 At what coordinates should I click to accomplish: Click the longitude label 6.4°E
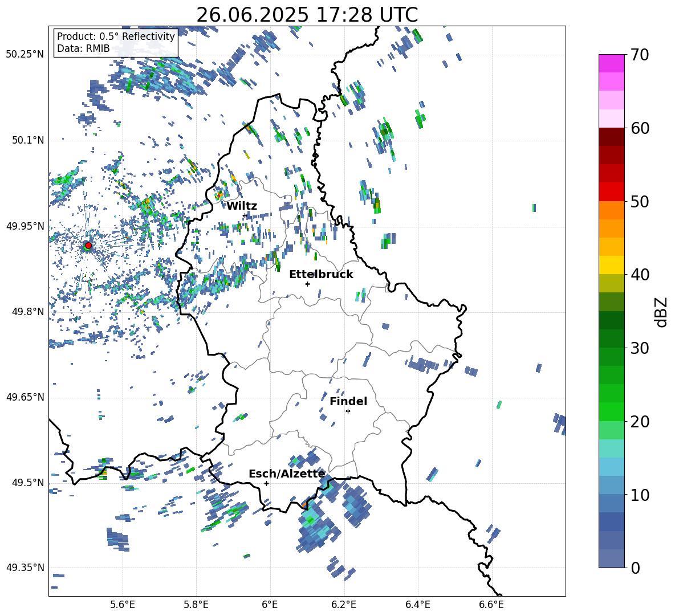point(417,605)
